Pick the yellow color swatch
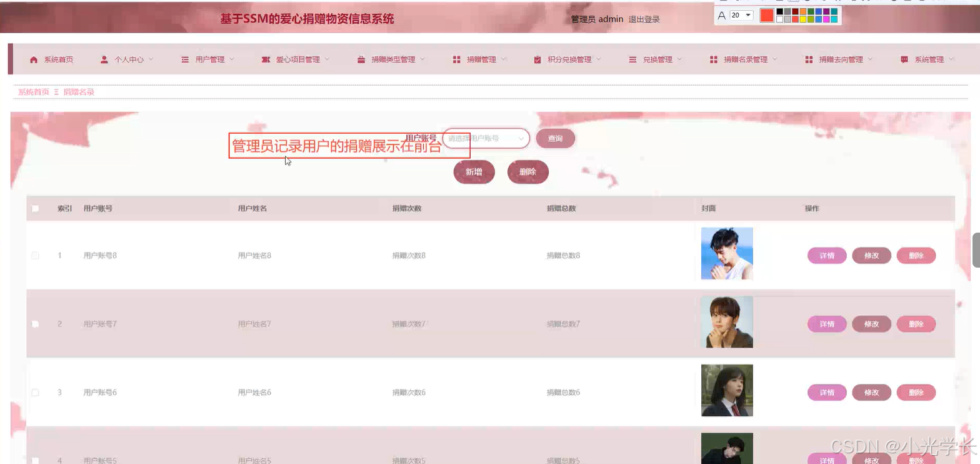Image resolution: width=980 pixels, height=464 pixels. coord(803,19)
